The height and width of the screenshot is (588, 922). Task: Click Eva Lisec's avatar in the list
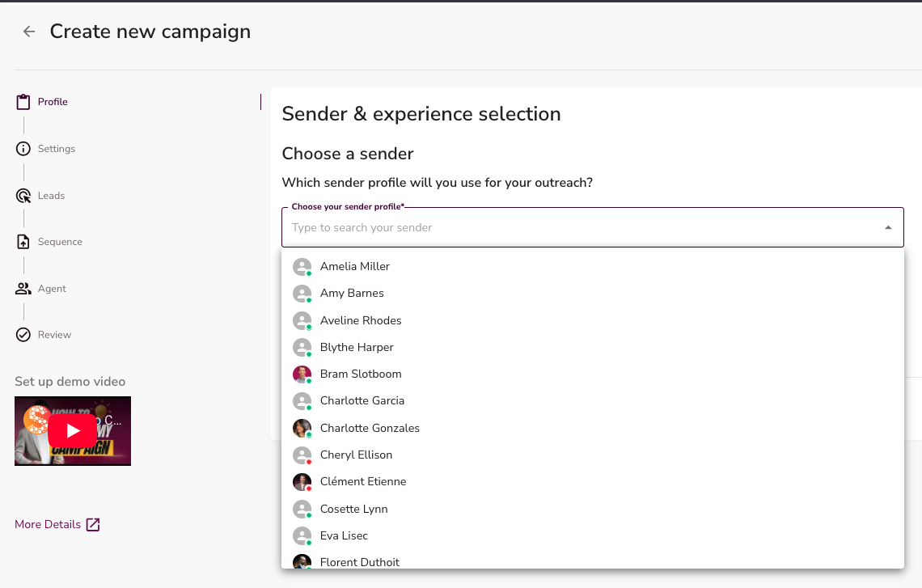click(302, 535)
